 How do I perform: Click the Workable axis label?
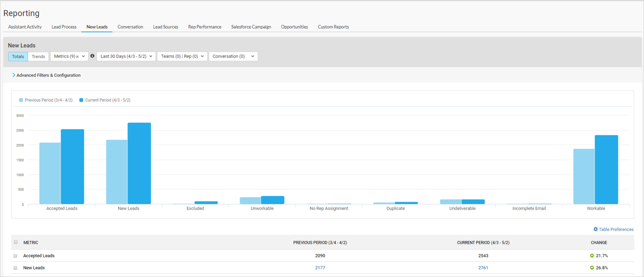click(596, 208)
